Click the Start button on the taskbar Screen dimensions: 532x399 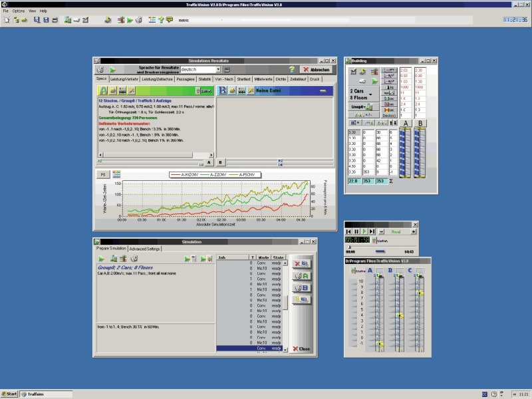tap(9, 394)
